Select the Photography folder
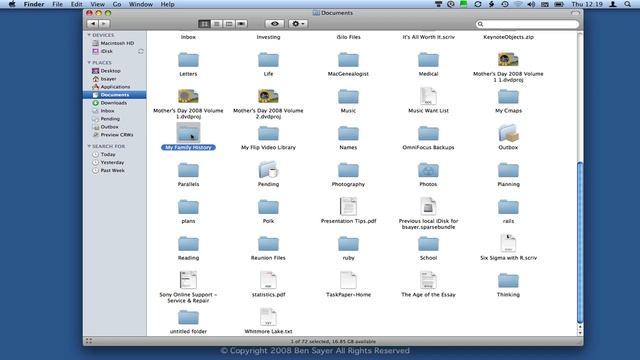This screenshot has height=360, width=640. coord(348,170)
